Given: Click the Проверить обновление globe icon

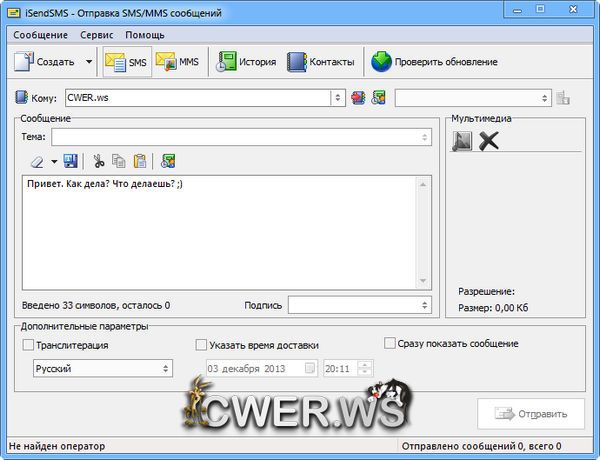Looking at the screenshot, I should (x=382, y=62).
